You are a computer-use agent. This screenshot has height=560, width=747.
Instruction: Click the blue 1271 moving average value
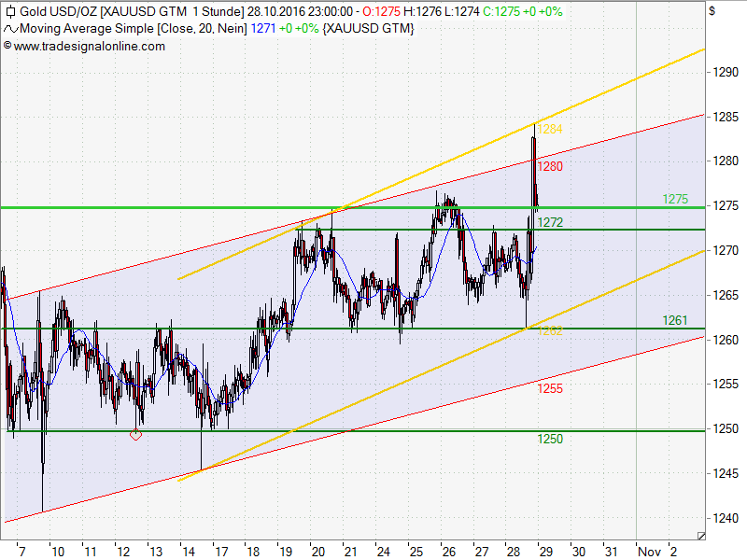(x=263, y=29)
